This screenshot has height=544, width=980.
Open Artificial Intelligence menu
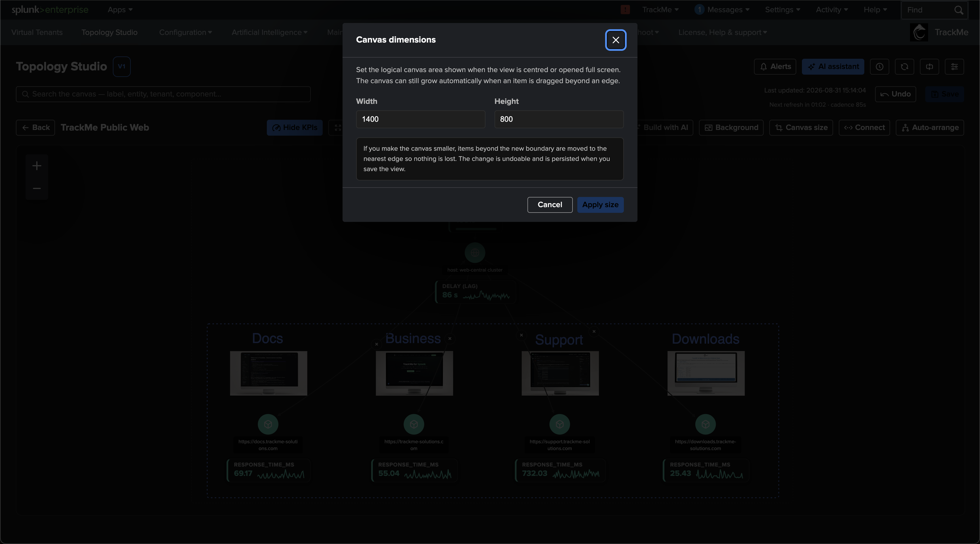(269, 32)
